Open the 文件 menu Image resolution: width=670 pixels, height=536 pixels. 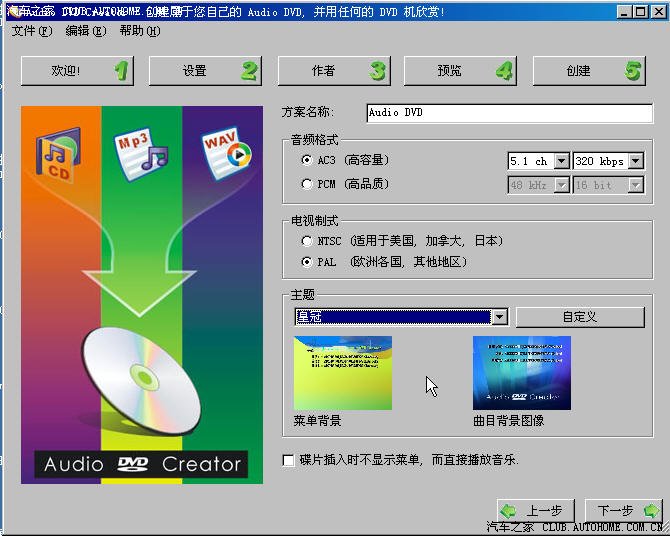click(x=31, y=31)
